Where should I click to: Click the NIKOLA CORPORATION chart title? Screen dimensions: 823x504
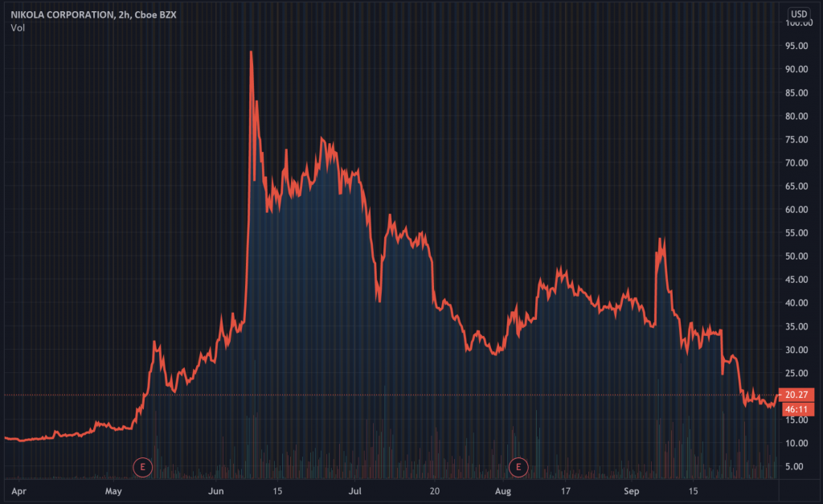[x=93, y=14]
